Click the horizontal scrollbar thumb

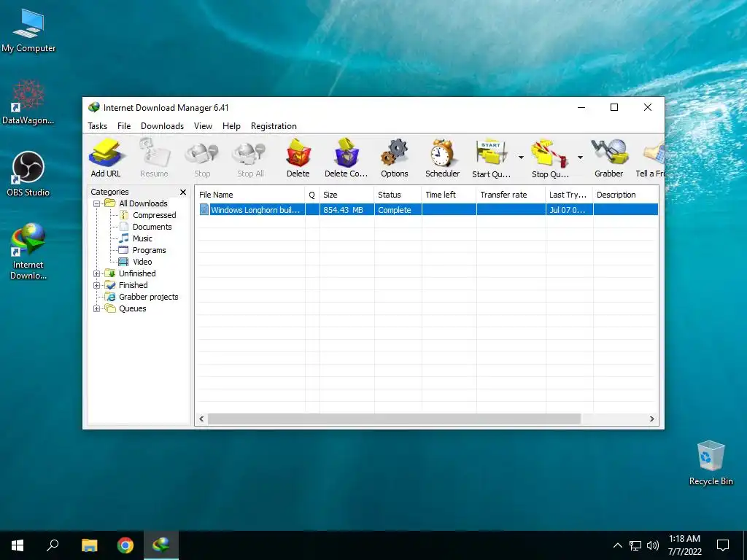coord(395,419)
